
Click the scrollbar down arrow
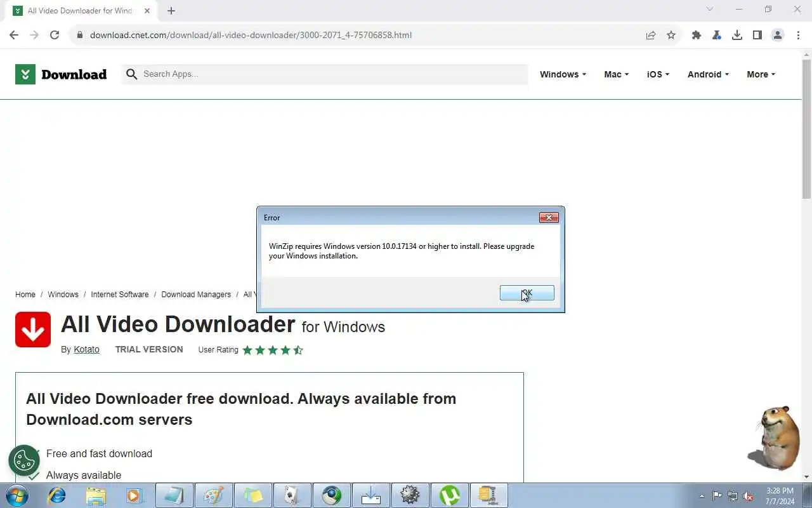point(806,476)
